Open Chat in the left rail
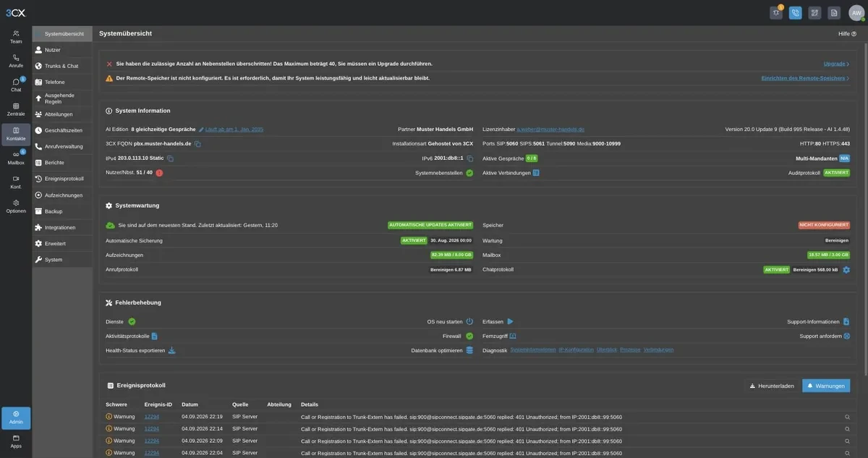Screen dimensions: 868x458 pyautogui.click(x=16, y=85)
